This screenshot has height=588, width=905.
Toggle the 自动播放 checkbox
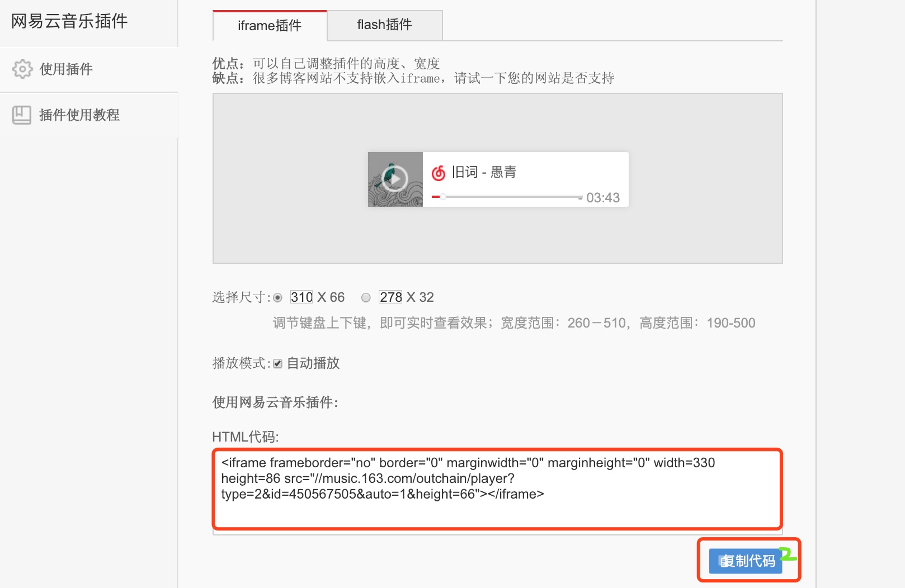tap(277, 363)
